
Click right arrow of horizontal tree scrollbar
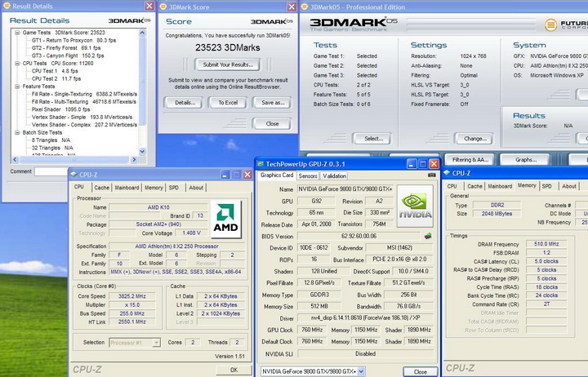(x=134, y=160)
